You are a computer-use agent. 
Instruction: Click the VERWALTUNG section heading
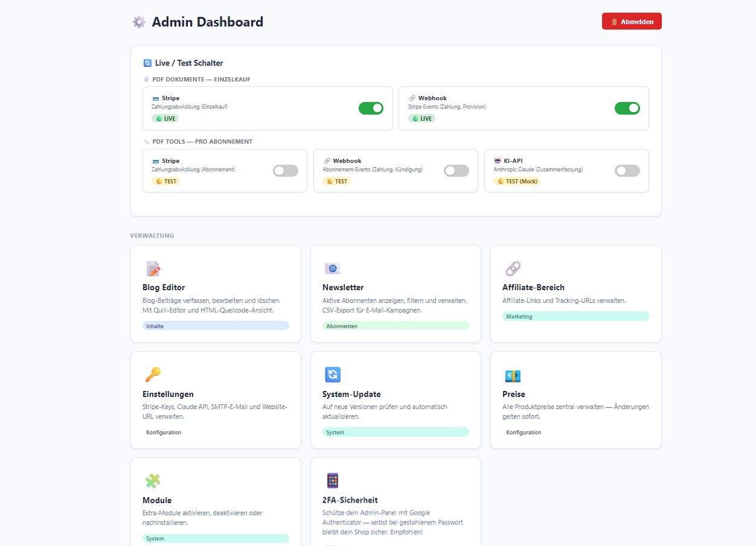pos(152,235)
